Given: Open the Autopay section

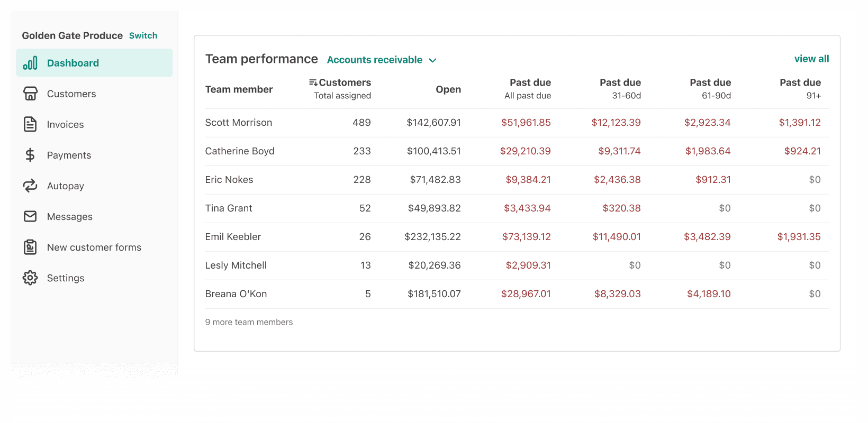Looking at the screenshot, I should (65, 186).
